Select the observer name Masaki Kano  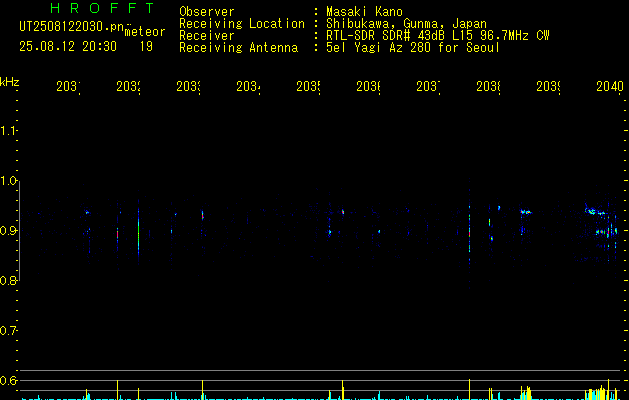364,11
